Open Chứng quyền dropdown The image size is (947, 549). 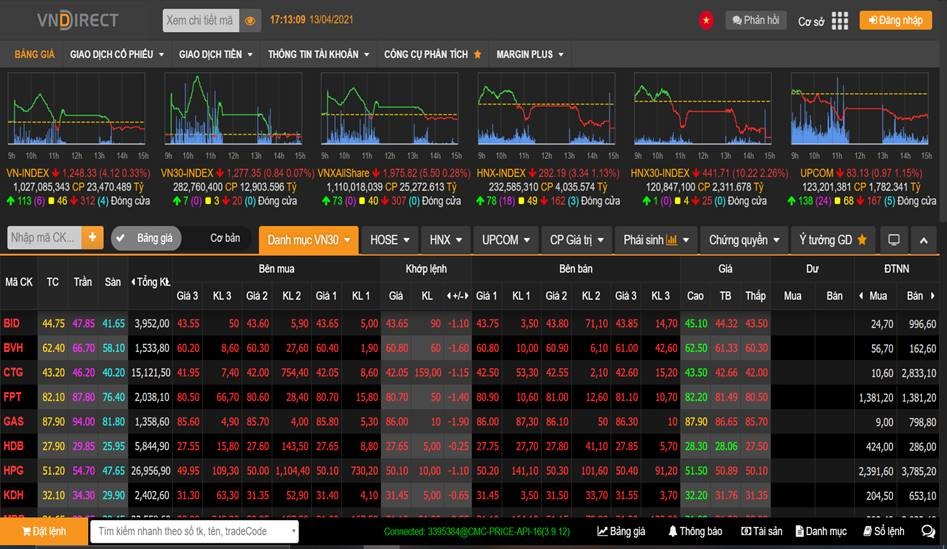[744, 240]
